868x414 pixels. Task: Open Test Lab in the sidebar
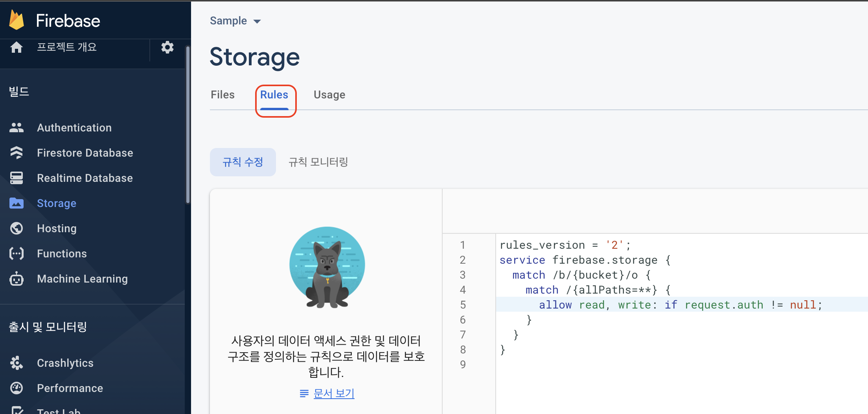pyautogui.click(x=59, y=410)
